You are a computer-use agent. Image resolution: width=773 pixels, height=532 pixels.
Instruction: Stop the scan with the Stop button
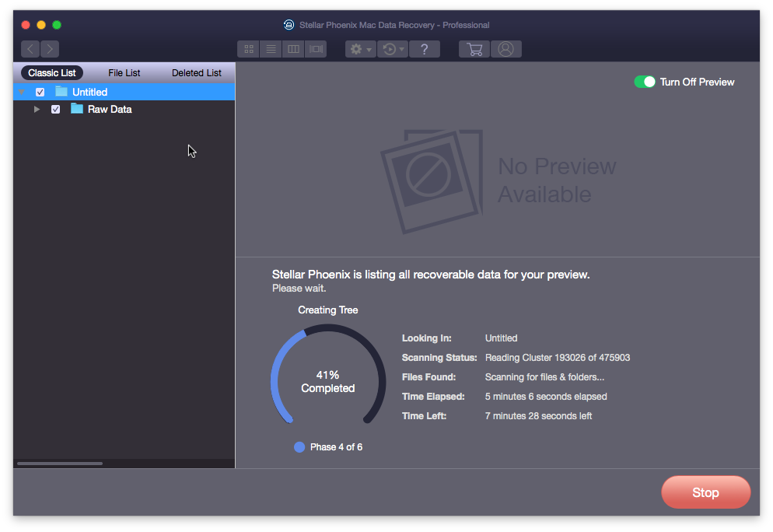click(x=705, y=492)
